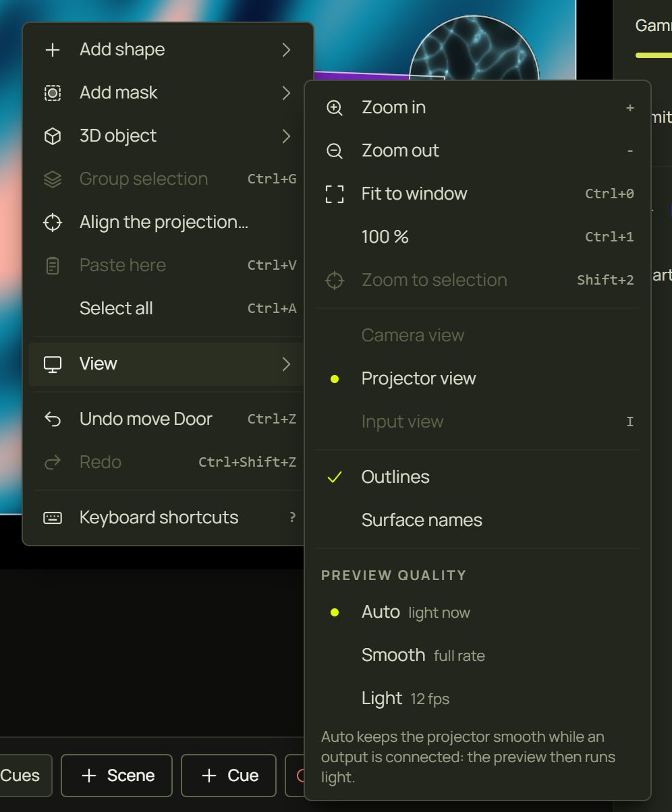The image size is (672, 812).
Task: Click the Cue button
Action: click(229, 776)
